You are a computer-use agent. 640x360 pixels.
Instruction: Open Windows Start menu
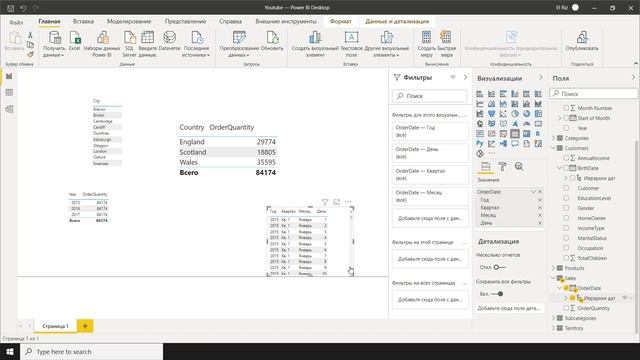10,351
